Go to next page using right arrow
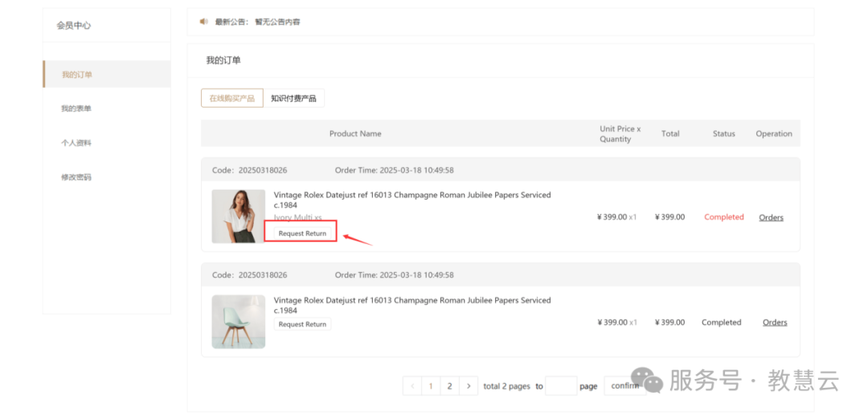The width and height of the screenshot is (868, 416). [469, 386]
